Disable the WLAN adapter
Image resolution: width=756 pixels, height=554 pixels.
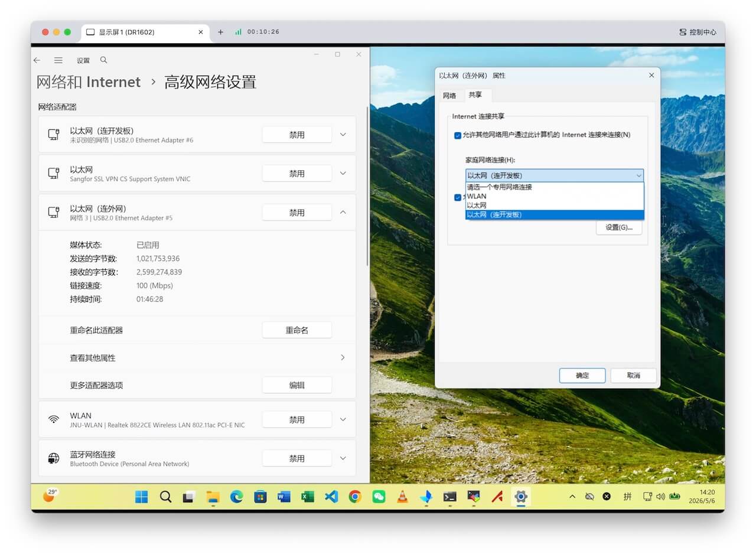[297, 419]
